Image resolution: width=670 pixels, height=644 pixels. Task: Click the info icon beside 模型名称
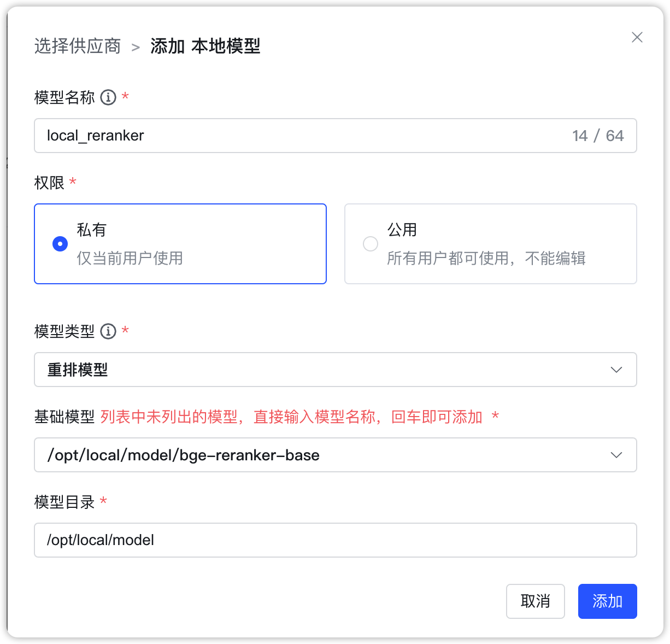108,97
